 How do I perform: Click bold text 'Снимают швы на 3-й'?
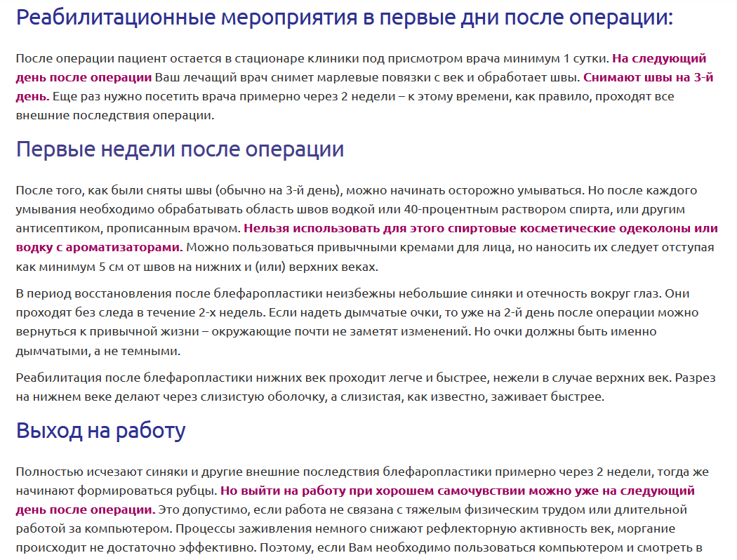click(x=648, y=77)
